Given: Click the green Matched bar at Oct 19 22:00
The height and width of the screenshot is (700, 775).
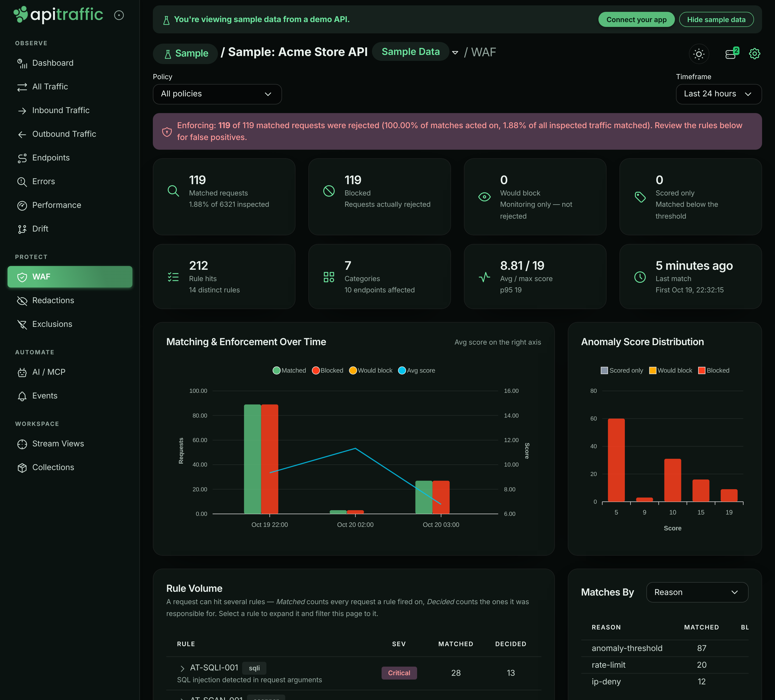Looking at the screenshot, I should pyautogui.click(x=253, y=459).
